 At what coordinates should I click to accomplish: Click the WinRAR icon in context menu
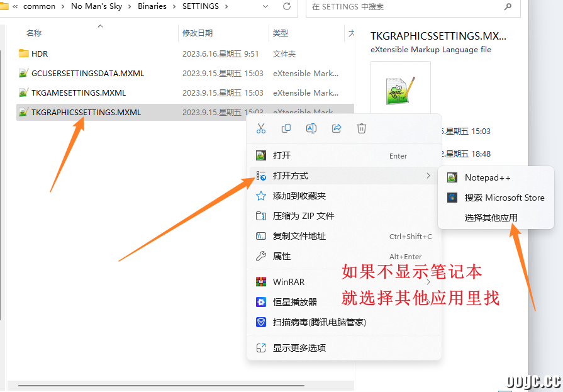click(x=261, y=282)
